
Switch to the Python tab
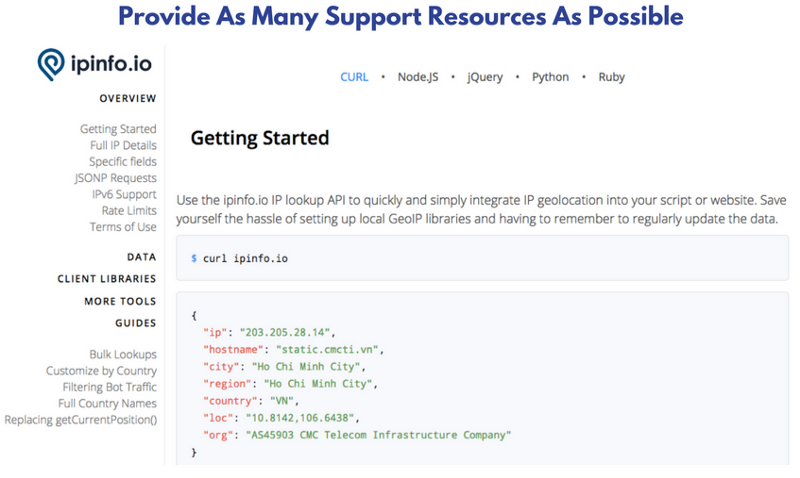(550, 77)
